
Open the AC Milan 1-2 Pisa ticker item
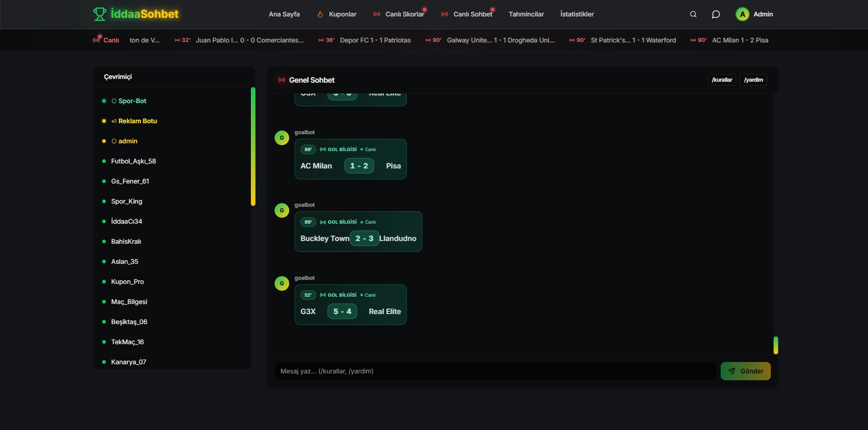coord(739,40)
